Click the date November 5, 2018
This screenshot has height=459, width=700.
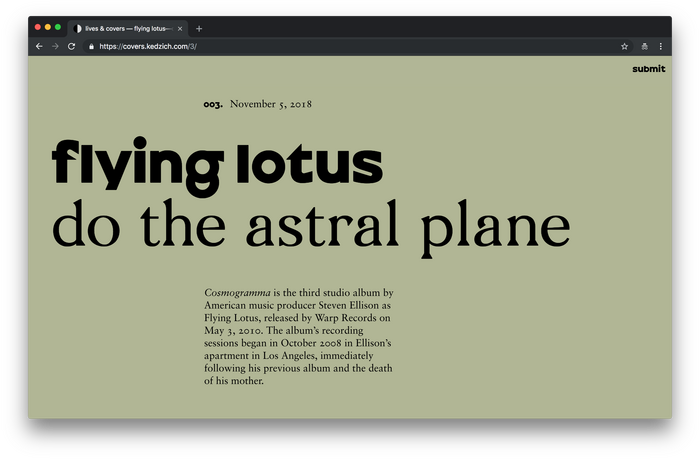(x=271, y=104)
